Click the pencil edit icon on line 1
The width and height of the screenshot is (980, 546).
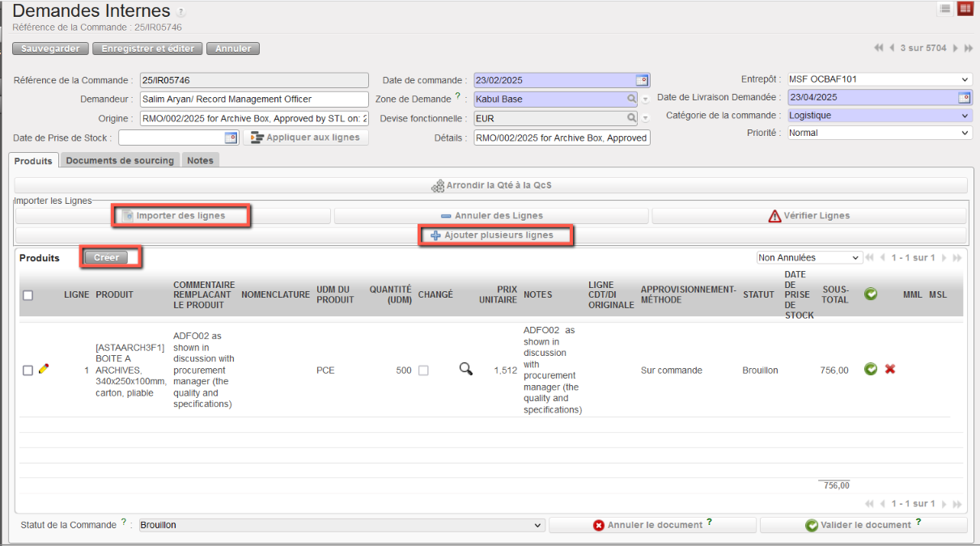click(x=44, y=370)
